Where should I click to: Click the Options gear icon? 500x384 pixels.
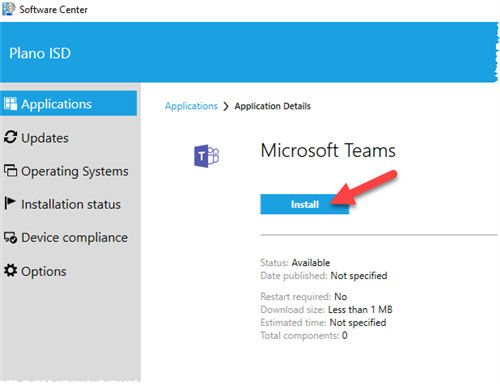(x=10, y=270)
